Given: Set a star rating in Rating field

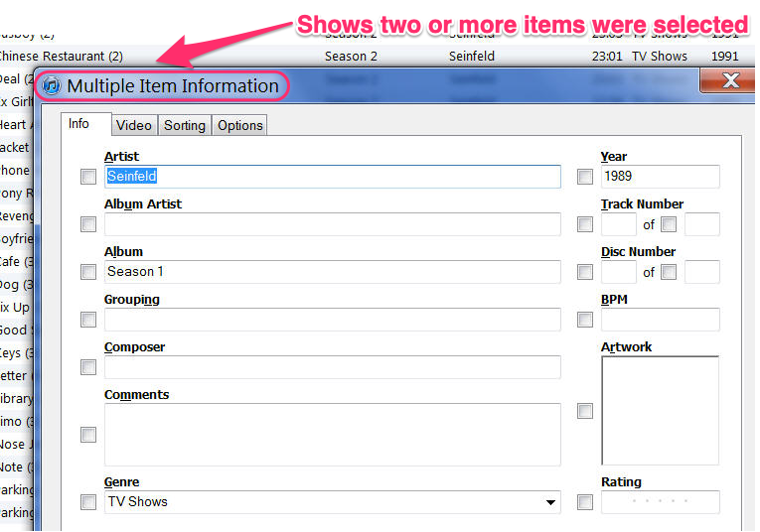Looking at the screenshot, I should [x=660, y=502].
